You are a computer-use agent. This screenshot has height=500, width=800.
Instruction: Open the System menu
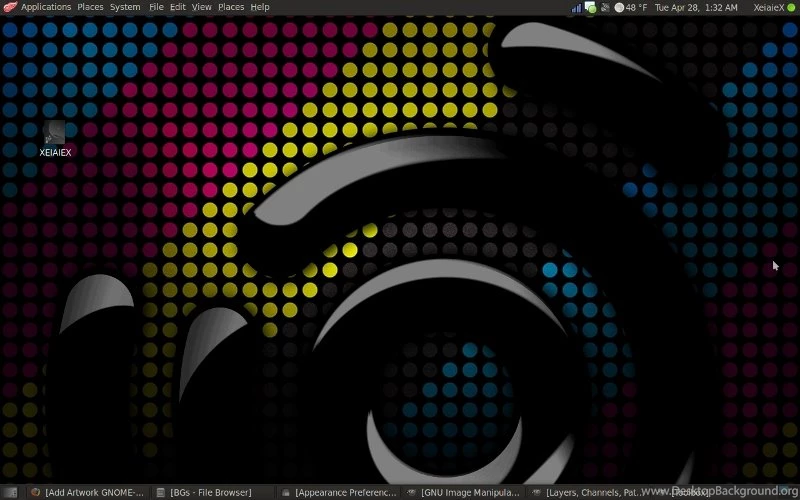tap(125, 7)
